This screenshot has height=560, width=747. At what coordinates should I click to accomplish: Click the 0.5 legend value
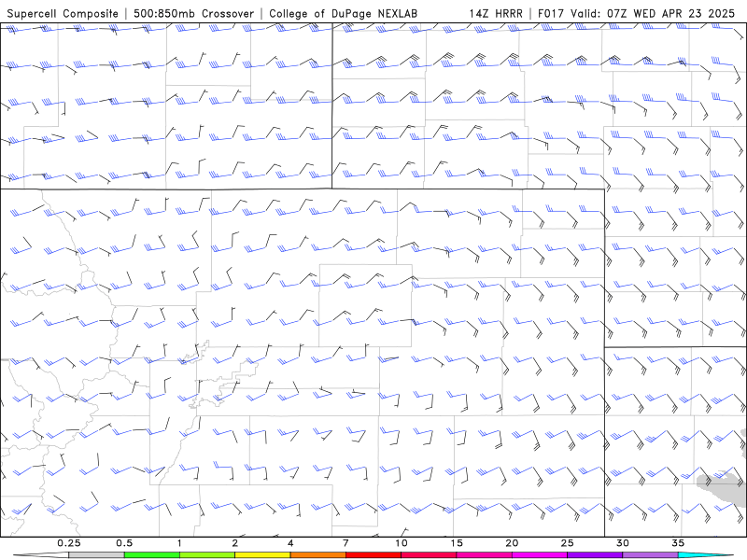(124, 543)
